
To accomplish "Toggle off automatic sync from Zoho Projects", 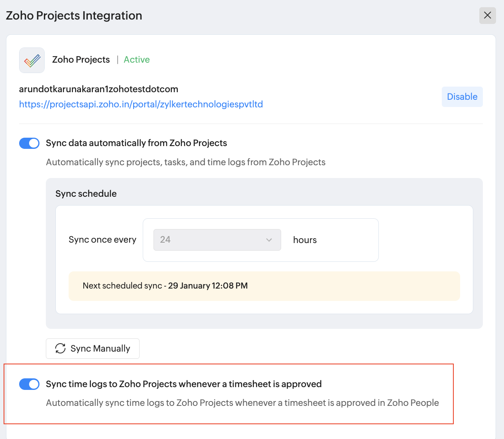I will coord(30,143).
